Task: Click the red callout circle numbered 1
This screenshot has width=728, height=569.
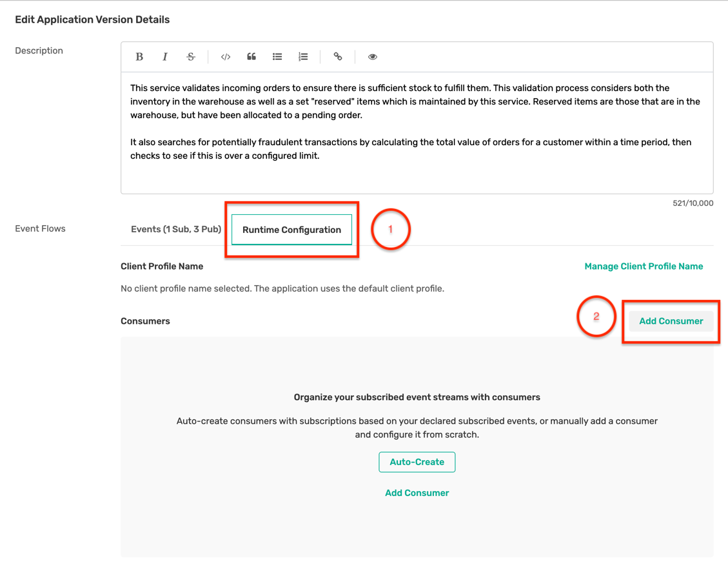Action: point(391,229)
